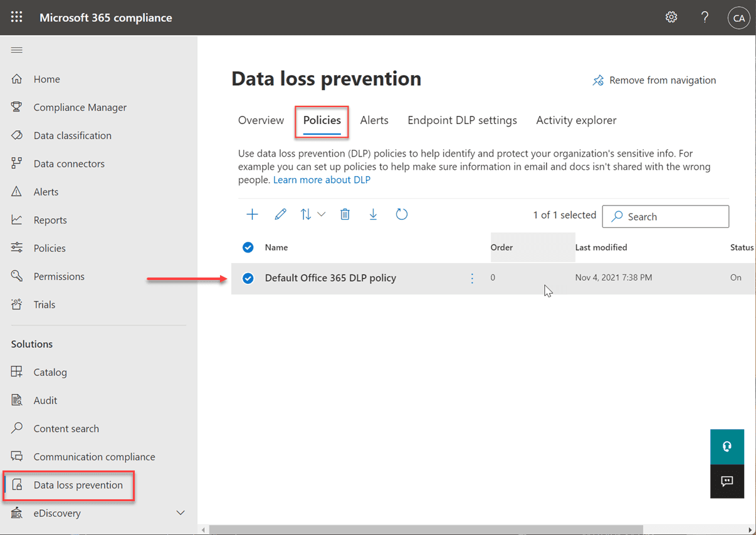
Task: Click the Policies sliders icon in sidebar
Action: pyautogui.click(x=17, y=248)
